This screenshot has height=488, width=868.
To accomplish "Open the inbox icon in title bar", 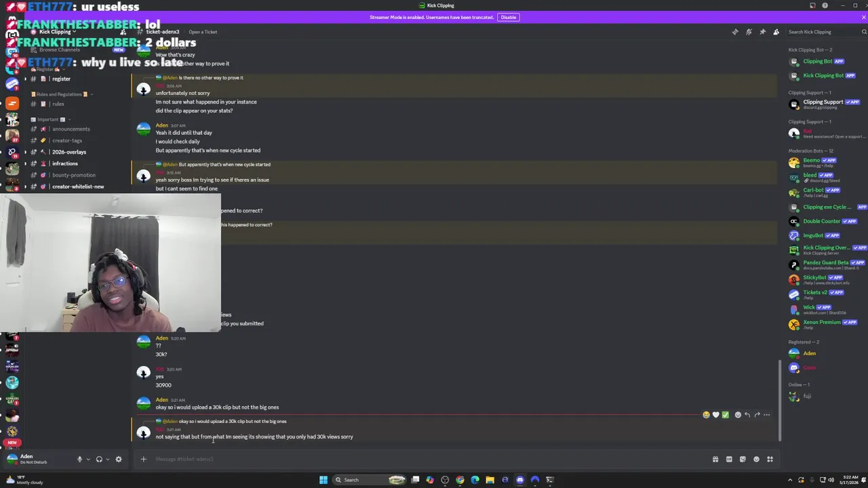I will click(812, 5).
